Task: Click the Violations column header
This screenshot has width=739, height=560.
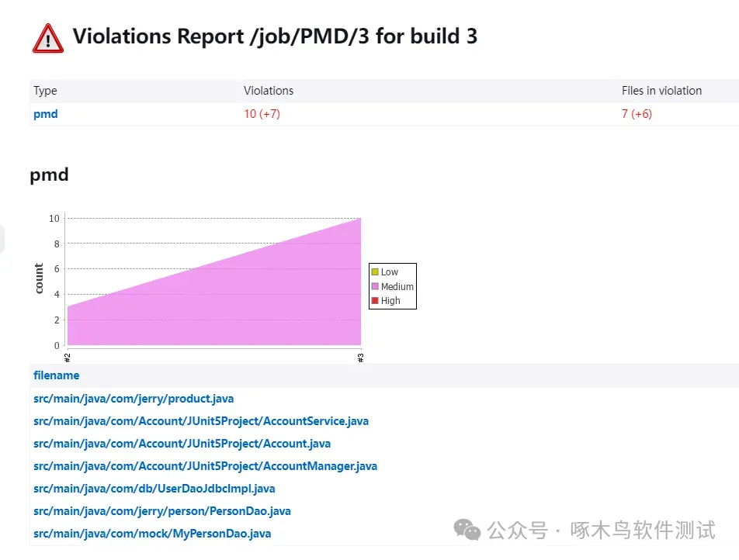Action: coord(269,91)
